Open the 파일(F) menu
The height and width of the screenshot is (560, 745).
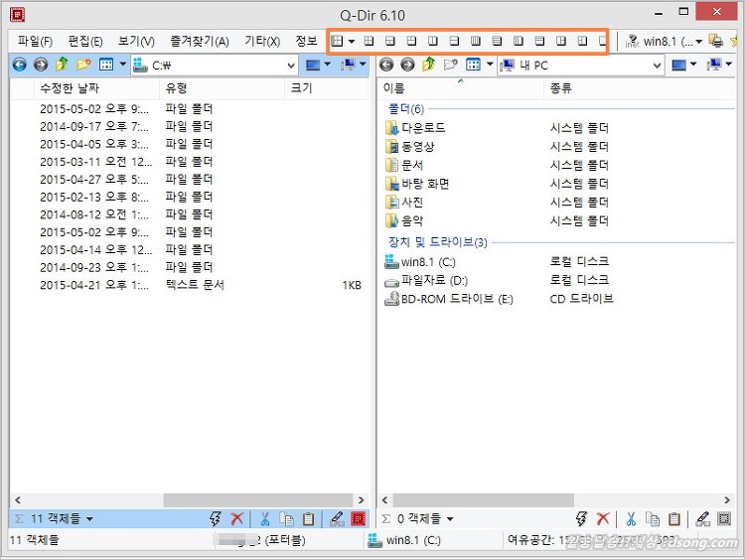click(x=35, y=41)
